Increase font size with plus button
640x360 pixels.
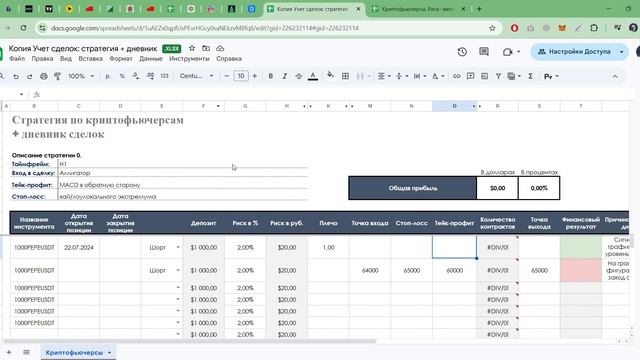click(x=255, y=76)
